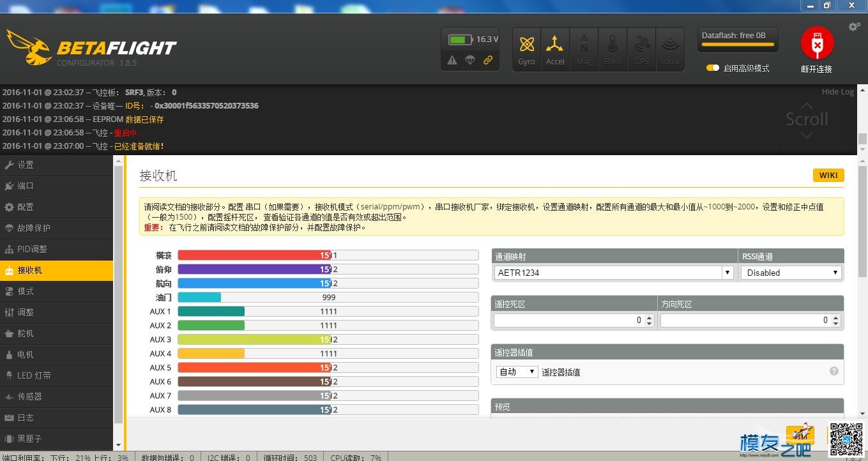Open the 配置 tab
Image resolution: width=868 pixels, height=461 pixels.
click(56, 207)
